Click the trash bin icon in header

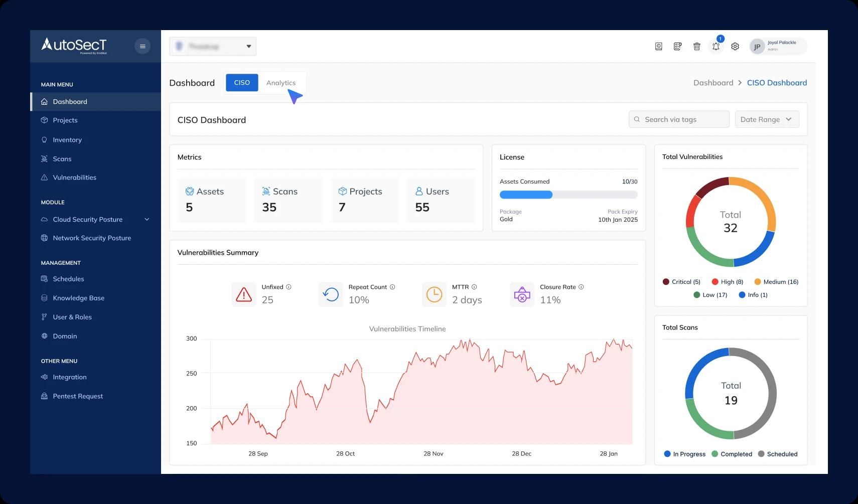[x=697, y=47]
